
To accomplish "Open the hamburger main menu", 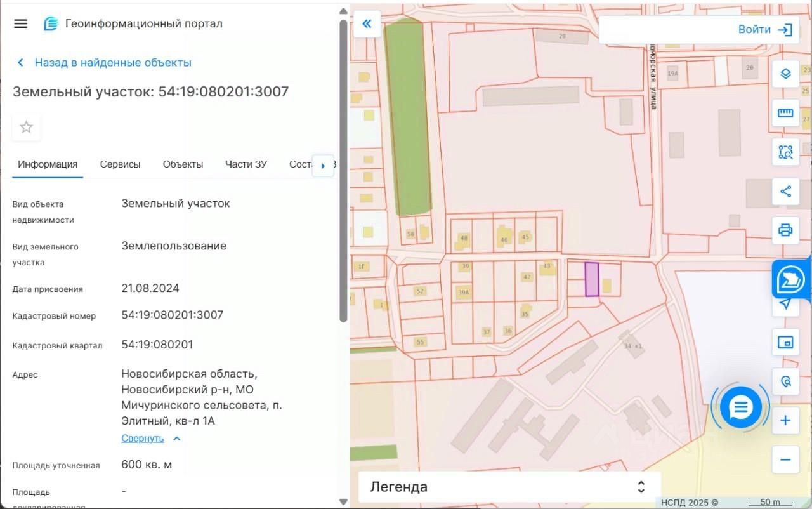I will pos(20,23).
